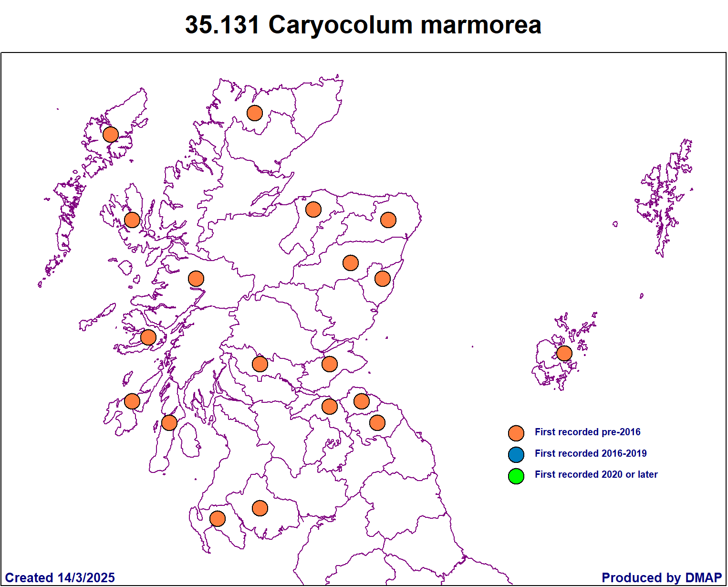Select the record dot in Kincardineshire on the east coast
Screen dimensions: 728x587
click(x=383, y=279)
